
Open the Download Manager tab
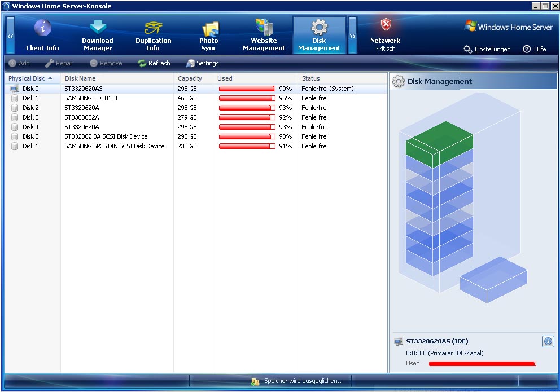tap(98, 36)
